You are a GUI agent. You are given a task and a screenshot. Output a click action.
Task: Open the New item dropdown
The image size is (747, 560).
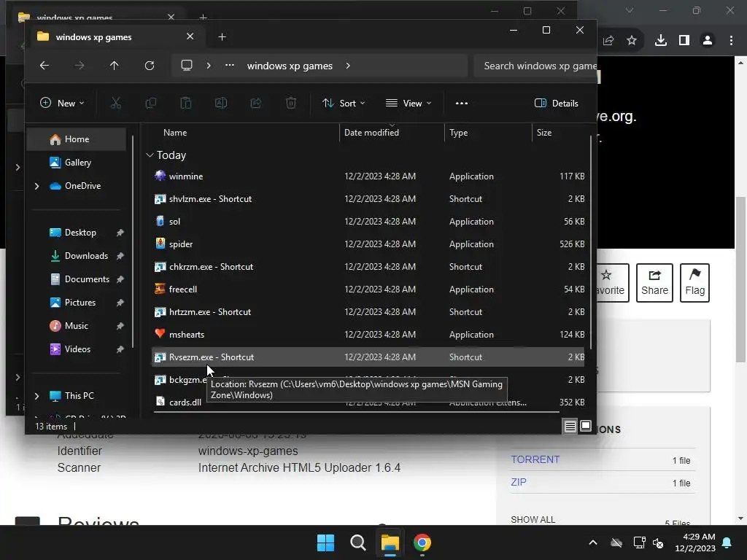[x=63, y=103]
